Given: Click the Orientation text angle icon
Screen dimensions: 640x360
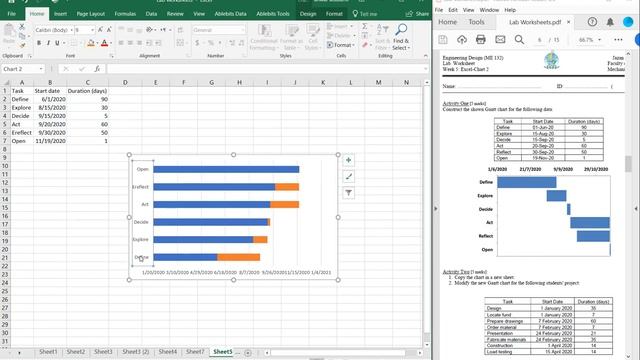Looking at the screenshot, I should pos(150,30).
